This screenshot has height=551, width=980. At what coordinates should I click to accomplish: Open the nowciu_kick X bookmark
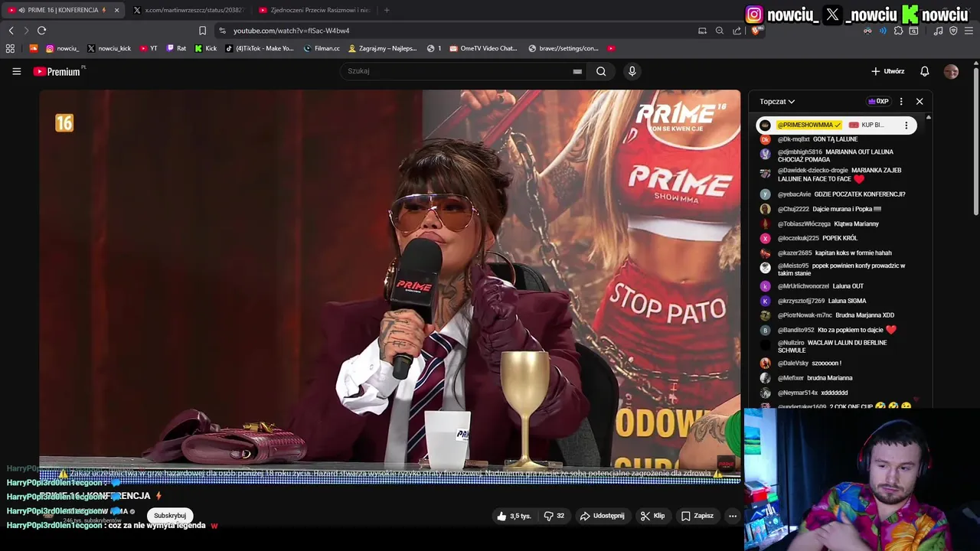tap(109, 48)
